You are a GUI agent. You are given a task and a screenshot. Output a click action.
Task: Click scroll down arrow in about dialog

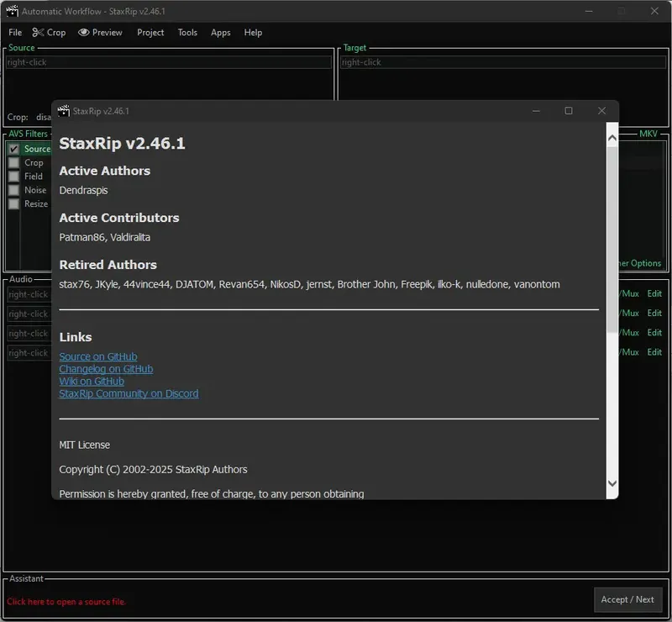612,483
